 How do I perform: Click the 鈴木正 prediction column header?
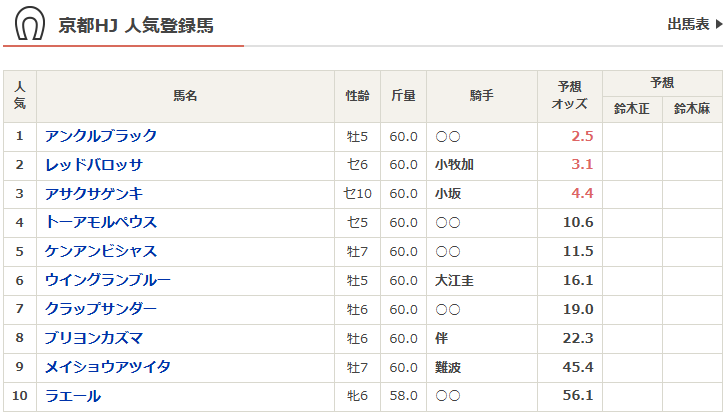coord(632,109)
